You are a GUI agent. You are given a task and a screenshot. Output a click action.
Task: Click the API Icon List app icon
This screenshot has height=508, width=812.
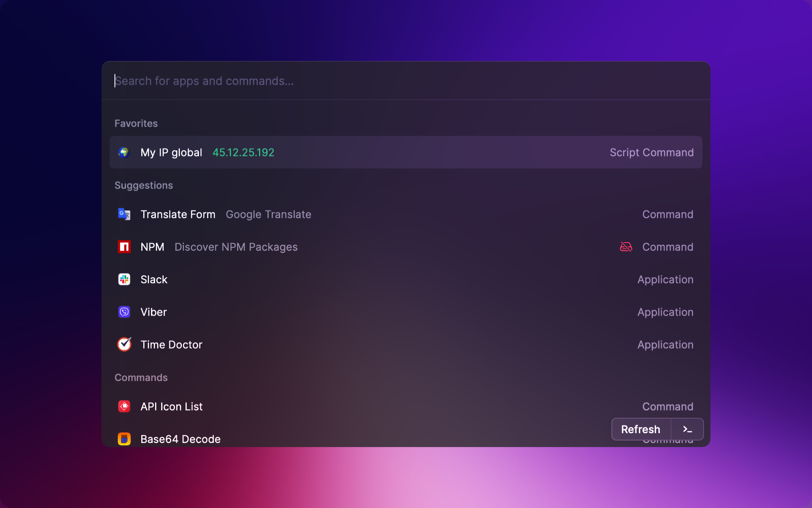[124, 406]
